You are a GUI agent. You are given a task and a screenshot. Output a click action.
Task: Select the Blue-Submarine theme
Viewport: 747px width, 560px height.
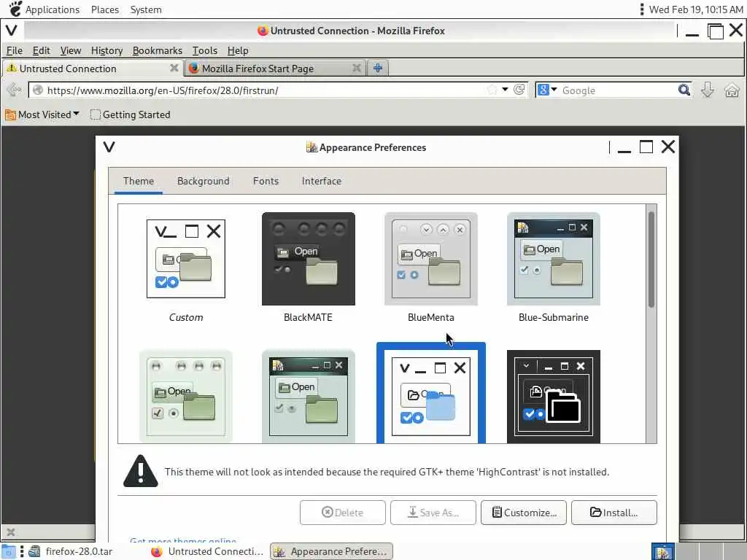click(554, 259)
